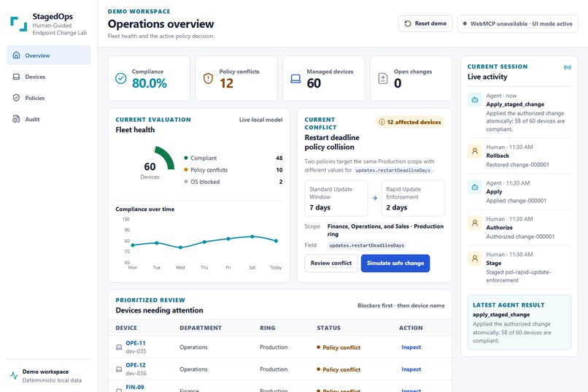Click Inspect for OPE-12
This screenshot has height=392, width=588.
[411, 369]
